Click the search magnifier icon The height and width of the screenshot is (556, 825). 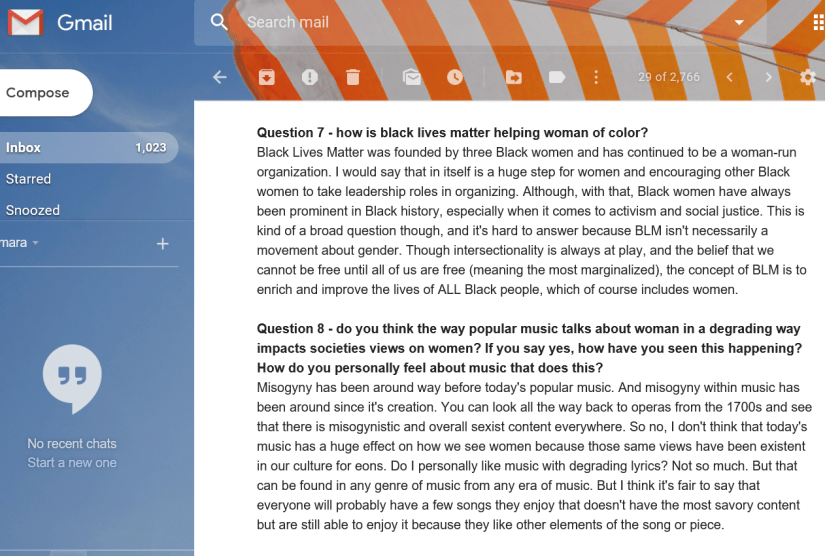(218, 22)
